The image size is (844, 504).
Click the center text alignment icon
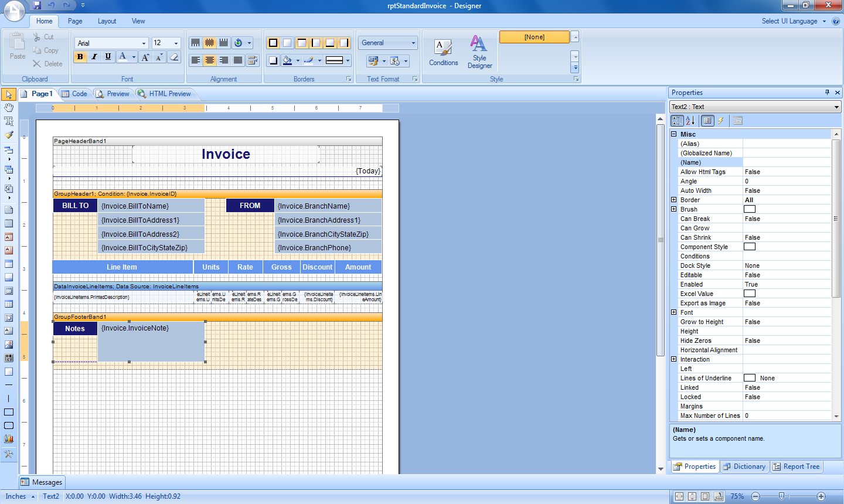coord(209,60)
